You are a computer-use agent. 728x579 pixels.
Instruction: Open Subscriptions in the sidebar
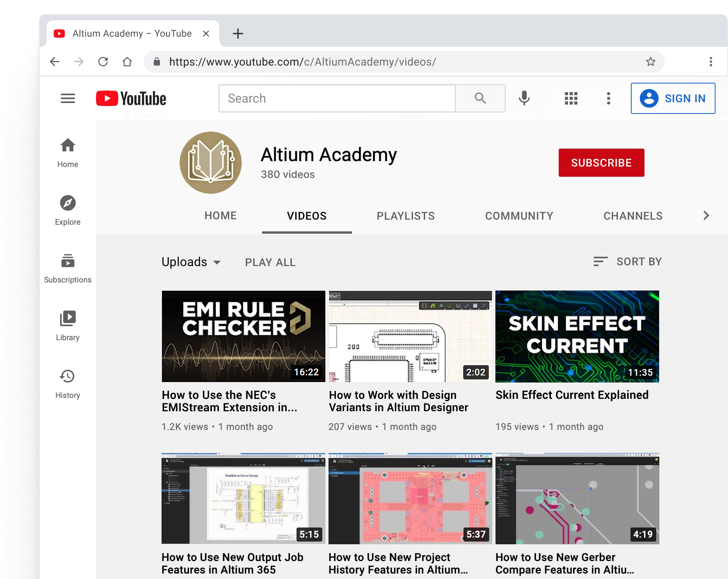click(x=68, y=268)
